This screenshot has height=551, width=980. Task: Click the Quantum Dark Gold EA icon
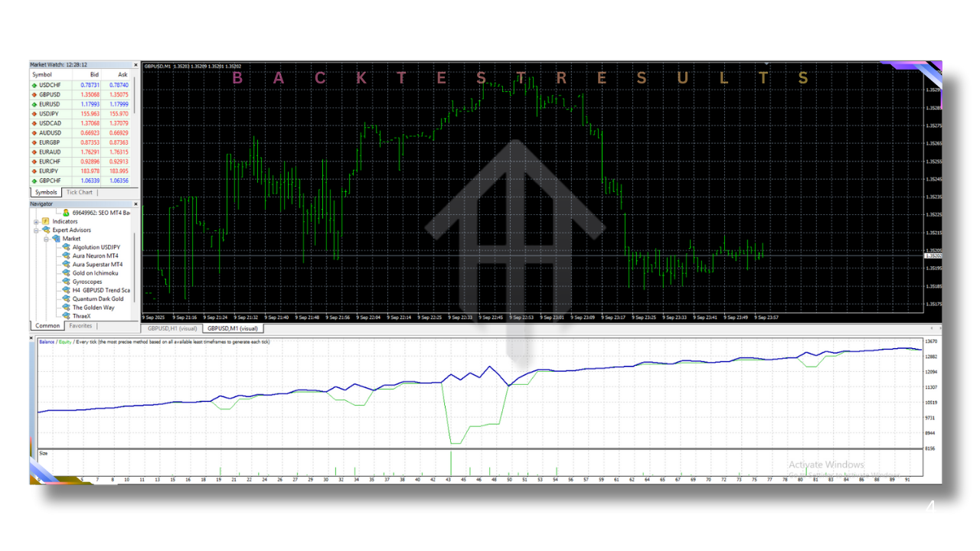click(x=67, y=298)
